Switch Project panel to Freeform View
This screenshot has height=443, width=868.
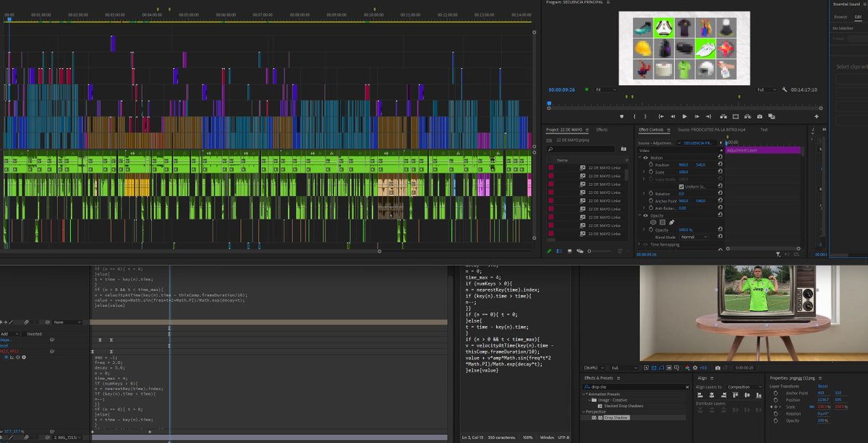(579, 251)
